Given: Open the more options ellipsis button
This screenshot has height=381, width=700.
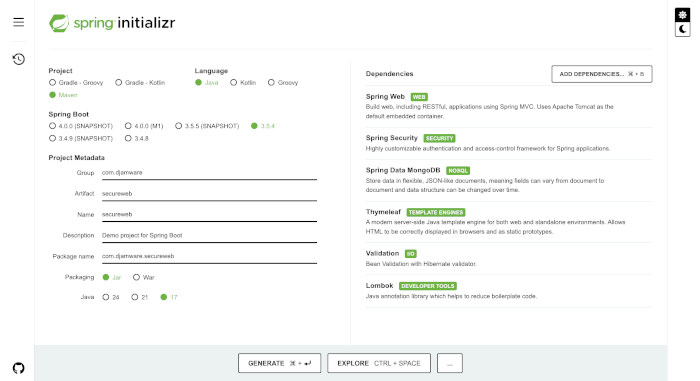Looking at the screenshot, I should click(x=450, y=363).
